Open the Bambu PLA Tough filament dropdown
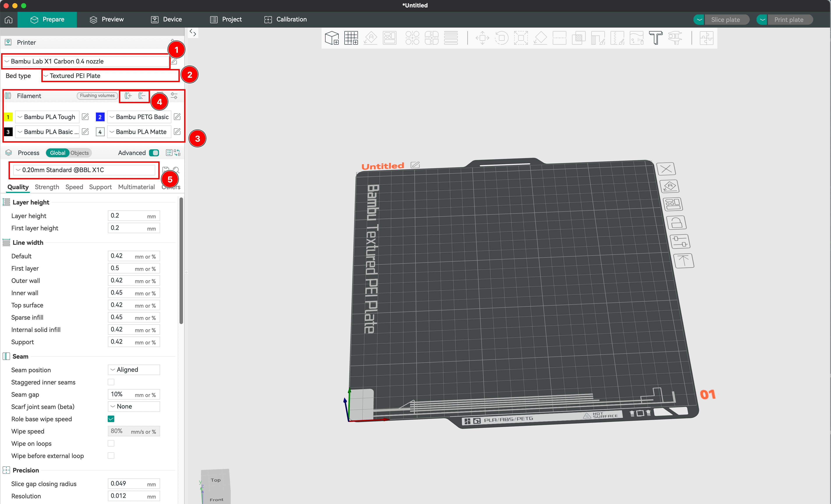Screen dimensions: 831x504 (x=47, y=117)
